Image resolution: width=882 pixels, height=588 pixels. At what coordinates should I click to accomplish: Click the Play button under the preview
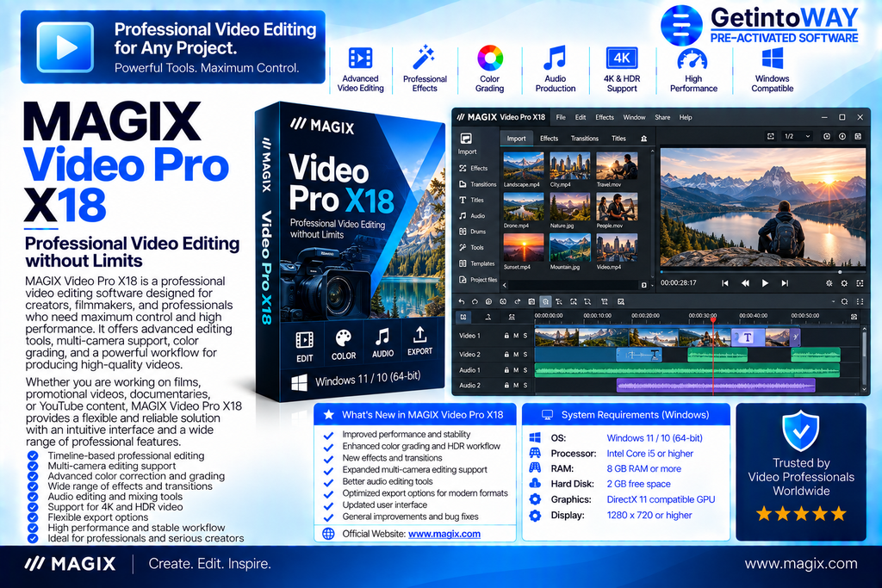765,283
